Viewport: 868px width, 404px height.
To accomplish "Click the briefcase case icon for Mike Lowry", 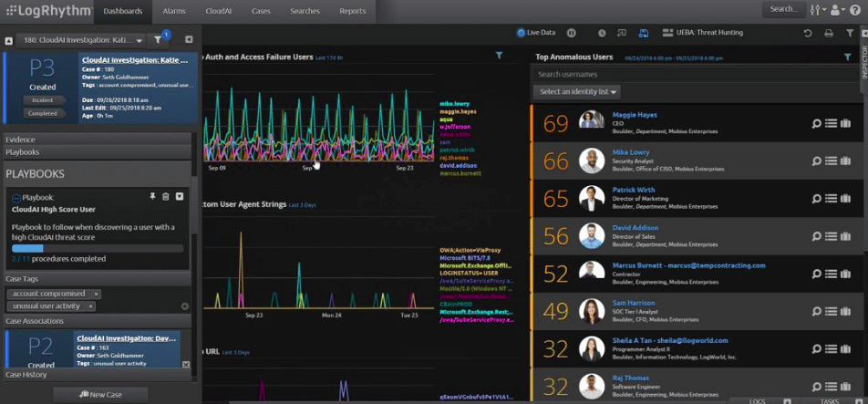I will click(845, 161).
